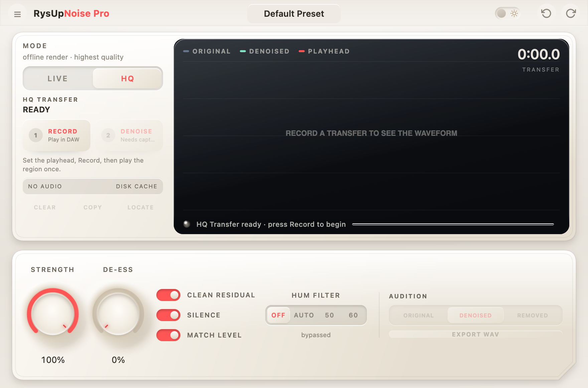
Task: Click the LOCATE button
Action: pyautogui.click(x=141, y=207)
